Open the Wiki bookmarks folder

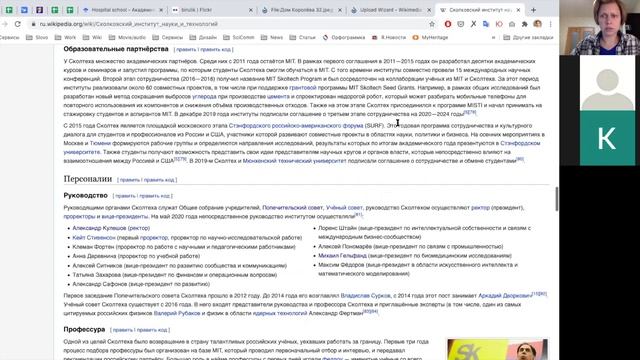pos(92,37)
